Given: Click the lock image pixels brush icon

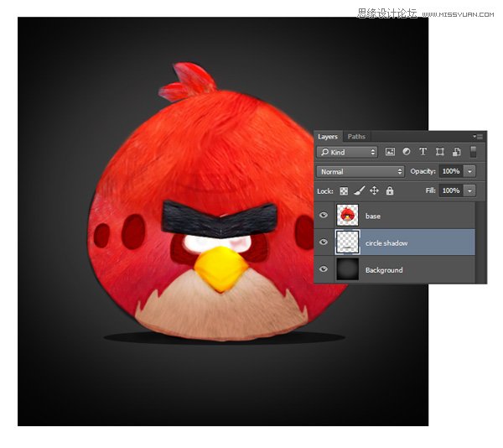Looking at the screenshot, I should pyautogui.click(x=359, y=191).
